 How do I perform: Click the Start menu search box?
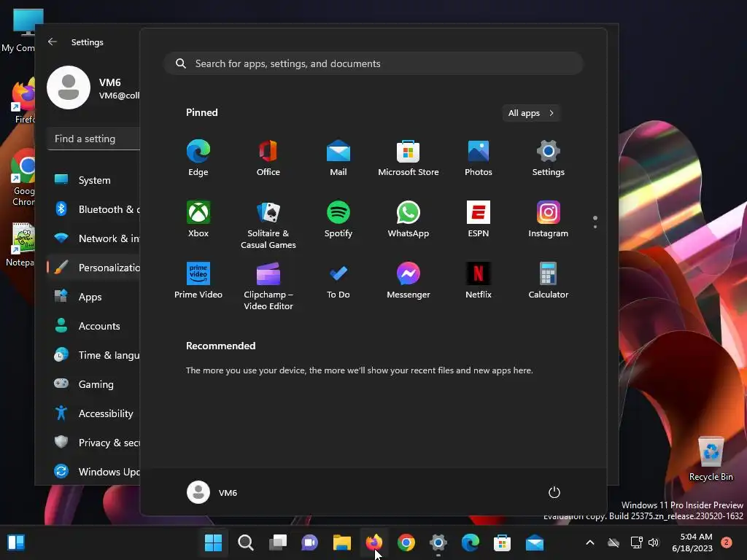tap(373, 63)
